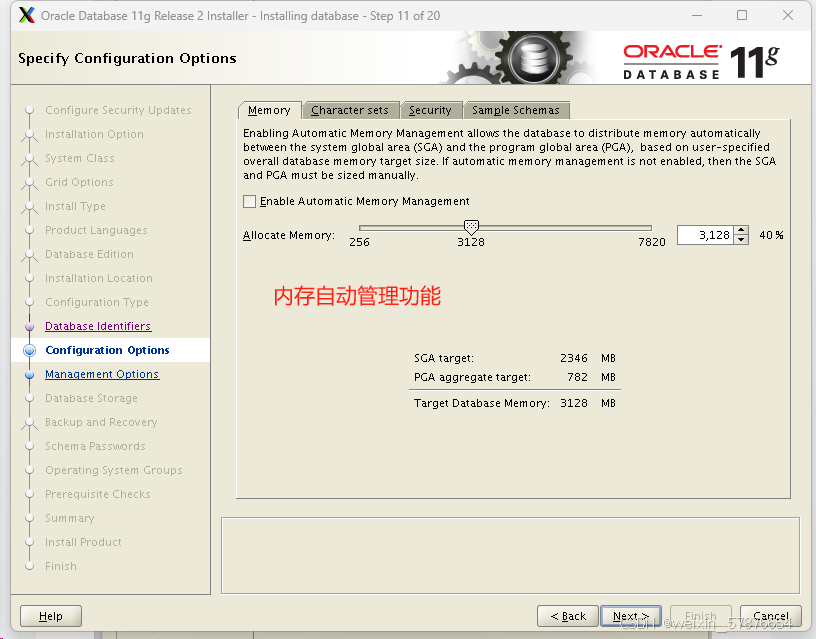The width and height of the screenshot is (816, 639).
Task: Open the Sample Schemas tab
Action: [x=516, y=110]
